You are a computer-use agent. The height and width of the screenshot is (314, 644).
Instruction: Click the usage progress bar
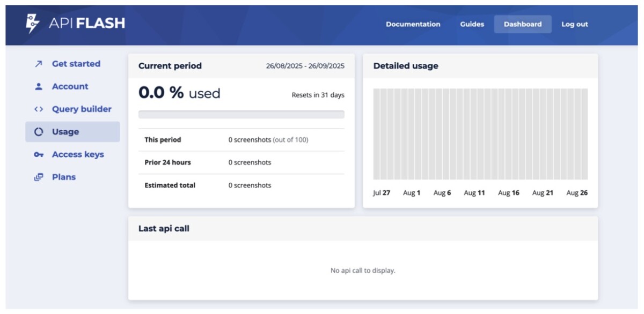pos(241,114)
